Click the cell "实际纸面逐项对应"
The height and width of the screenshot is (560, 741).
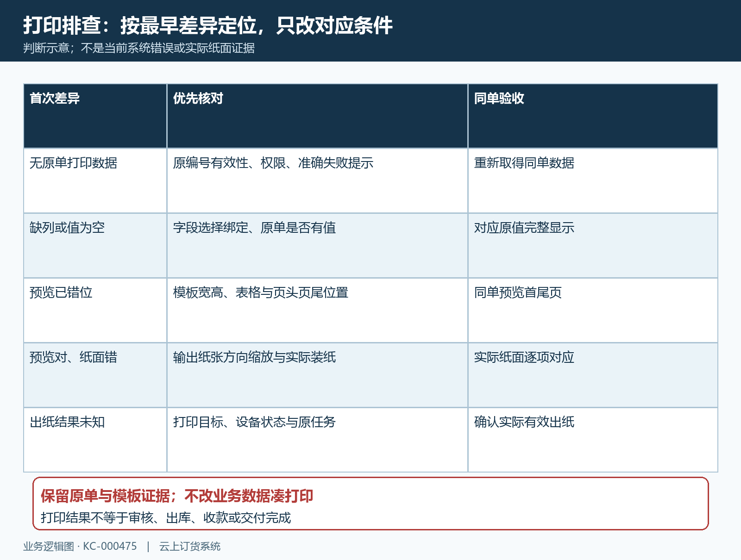(x=593, y=375)
